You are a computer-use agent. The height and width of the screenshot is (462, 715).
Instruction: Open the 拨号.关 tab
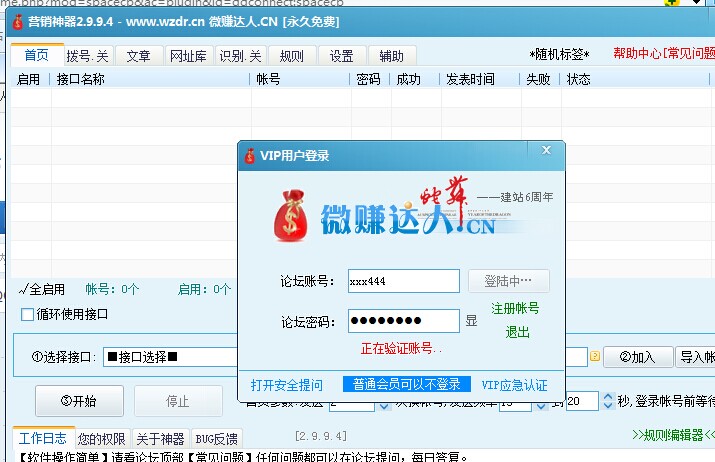(87, 56)
